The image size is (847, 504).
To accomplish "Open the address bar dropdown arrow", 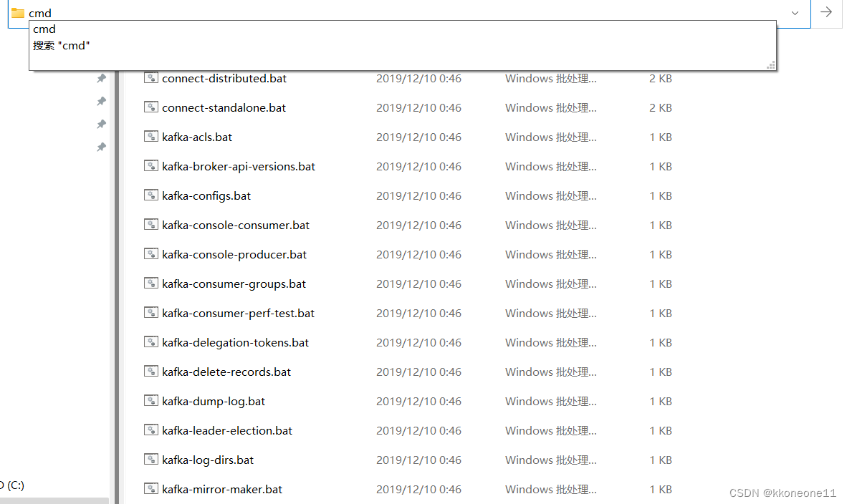I will tap(794, 13).
